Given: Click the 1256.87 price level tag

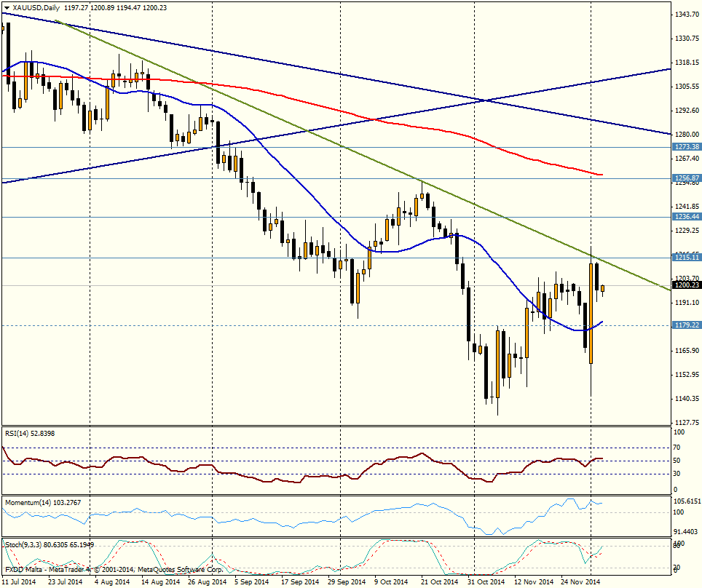Looking at the screenshot, I should pos(685,178).
